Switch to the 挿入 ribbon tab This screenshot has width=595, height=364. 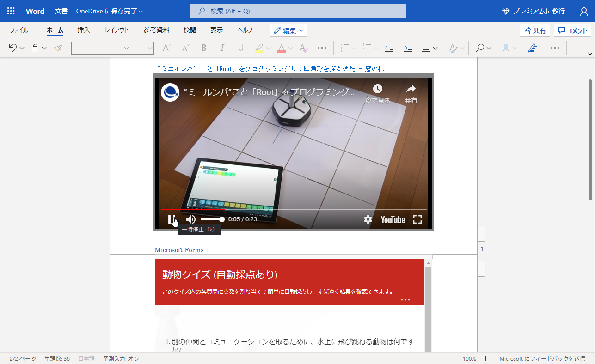point(83,30)
